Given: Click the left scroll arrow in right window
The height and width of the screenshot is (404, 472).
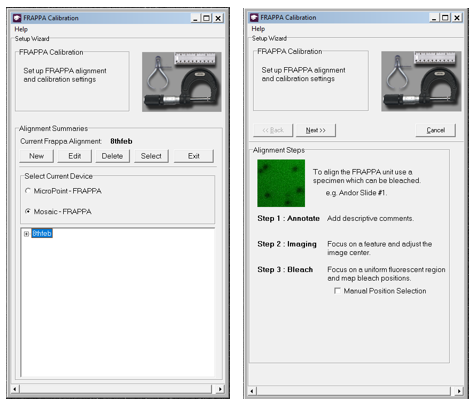Looking at the screenshot, I should (x=252, y=391).
